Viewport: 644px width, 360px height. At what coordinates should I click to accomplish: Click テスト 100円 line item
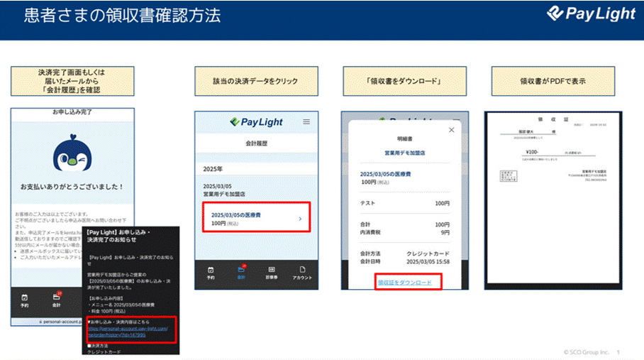pyautogui.click(x=404, y=203)
